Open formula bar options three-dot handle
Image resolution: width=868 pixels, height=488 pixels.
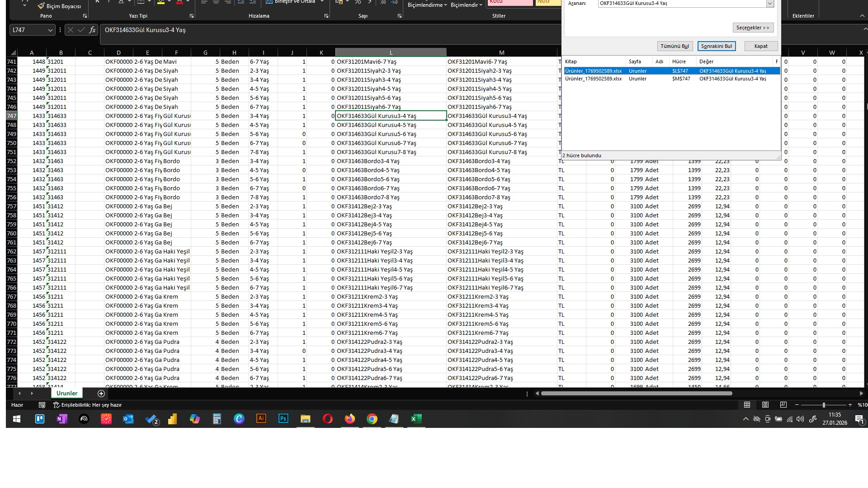tap(60, 30)
